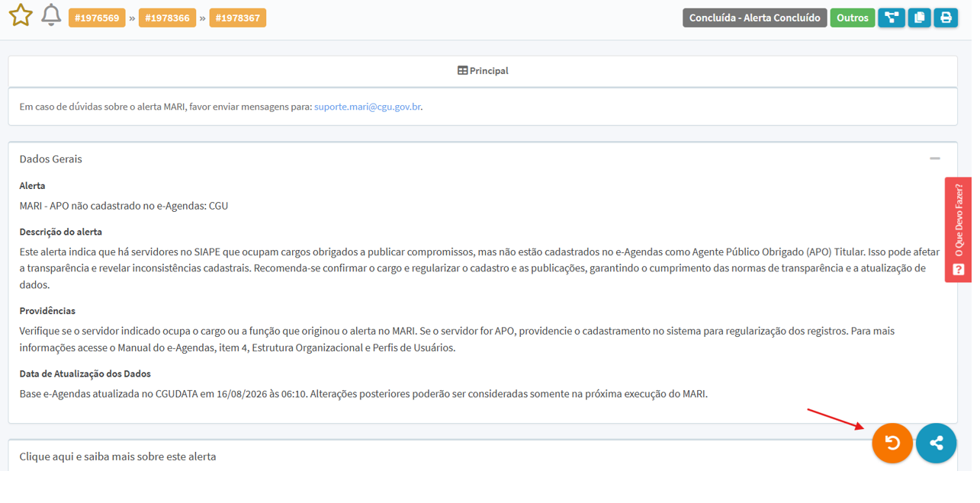Screen dimensions: 980x503
Task: Click the blue share round button
Action: 937,443
